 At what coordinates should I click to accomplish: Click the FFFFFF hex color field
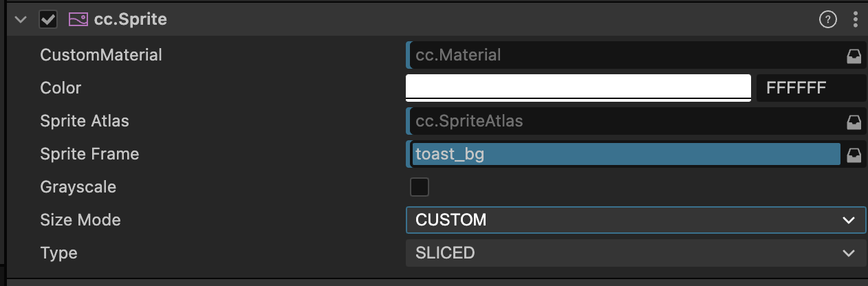(x=810, y=88)
